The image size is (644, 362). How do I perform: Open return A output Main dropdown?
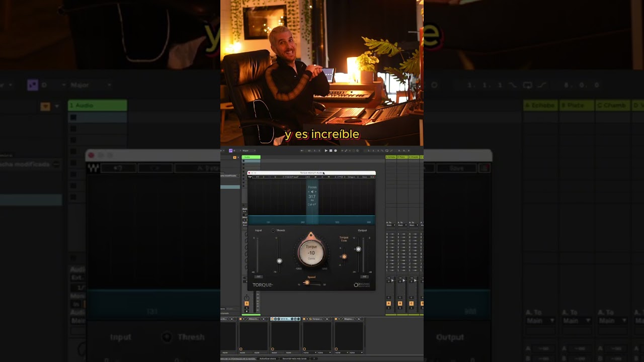391,225
